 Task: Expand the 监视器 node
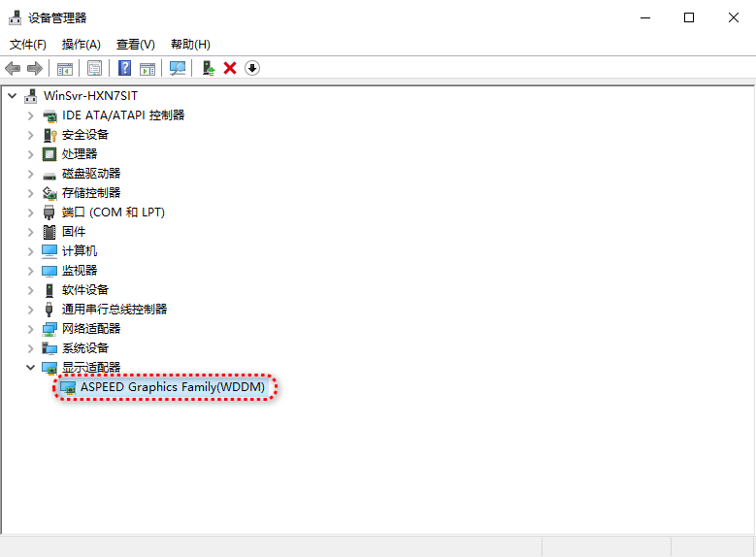(x=30, y=271)
